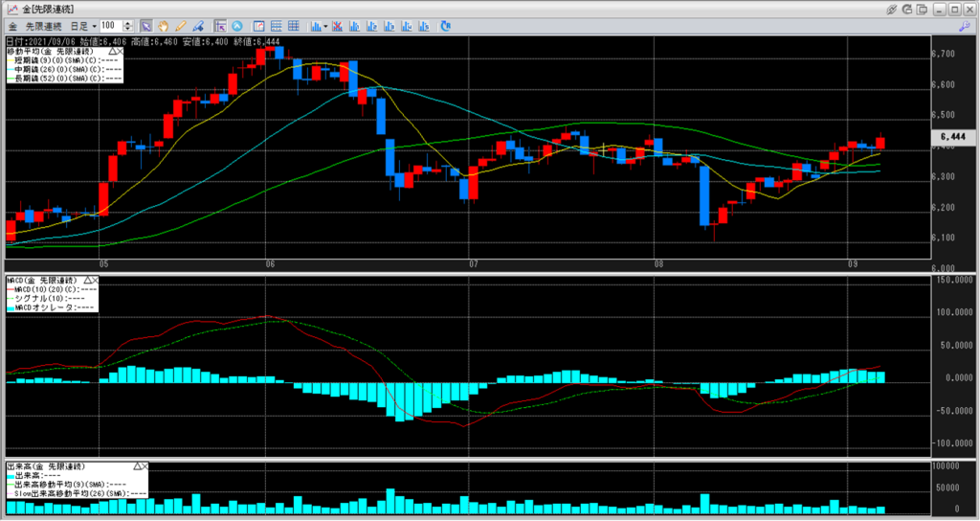Screen dimensions: 980x521
Task: Click the 50000 volume axis label
Action: (x=947, y=487)
